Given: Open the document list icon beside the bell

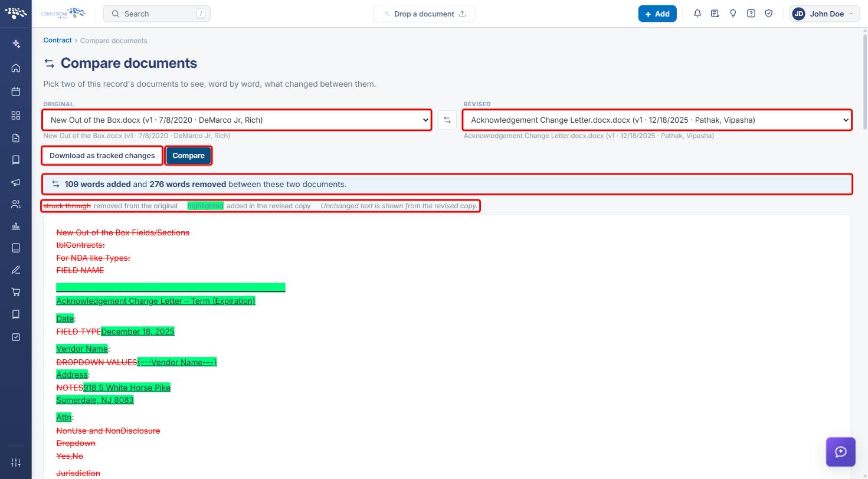Looking at the screenshot, I should click(715, 14).
